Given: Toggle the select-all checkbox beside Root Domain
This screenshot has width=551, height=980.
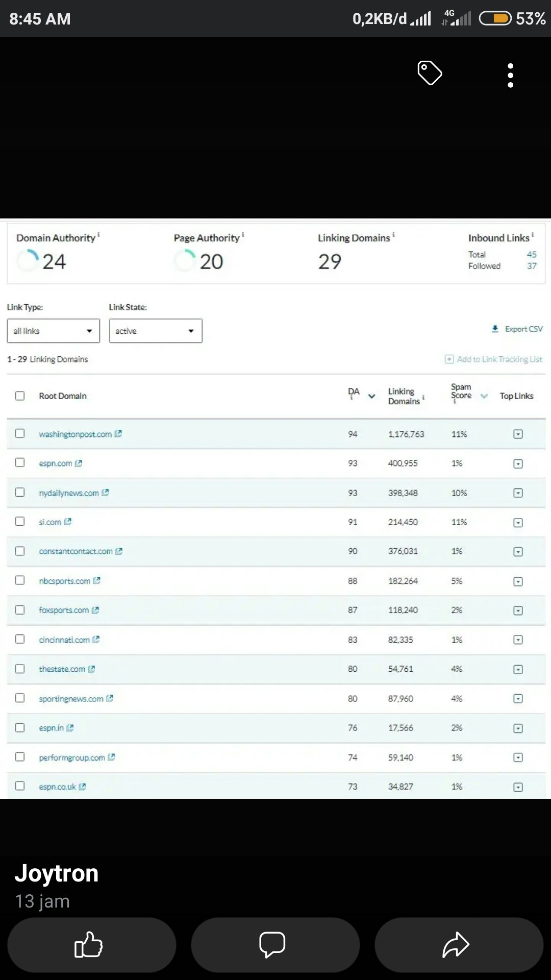Looking at the screenshot, I should click(20, 396).
